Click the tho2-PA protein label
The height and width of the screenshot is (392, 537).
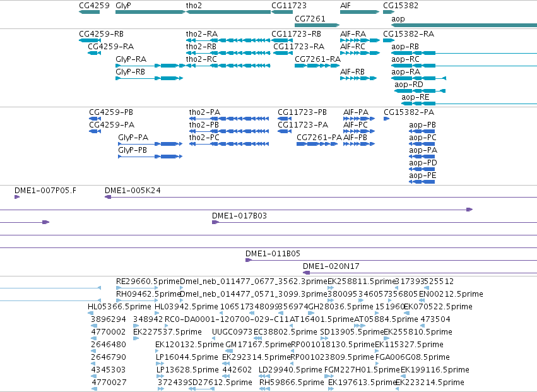click(x=205, y=112)
